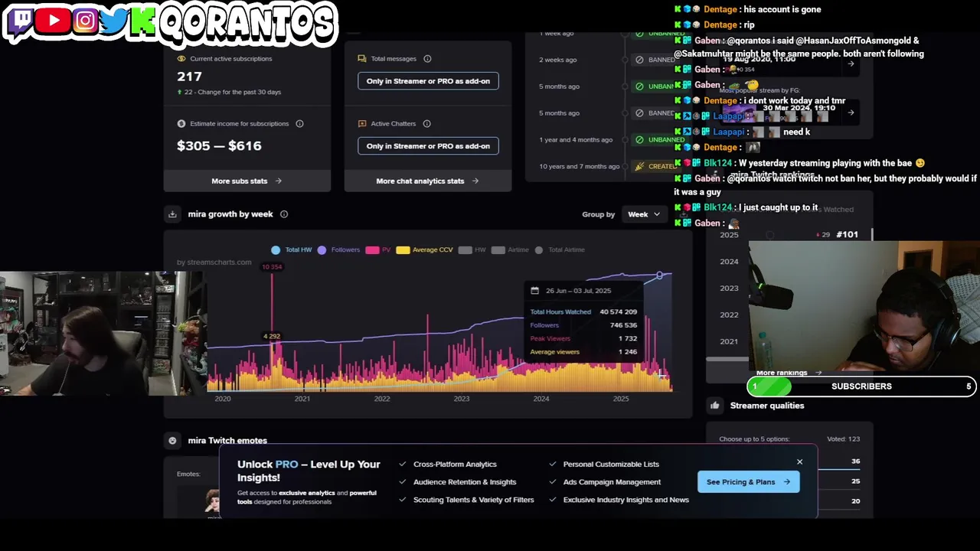The width and height of the screenshot is (980, 551).
Task: Click the 10 354 peak viewers spike label
Action: click(x=272, y=267)
